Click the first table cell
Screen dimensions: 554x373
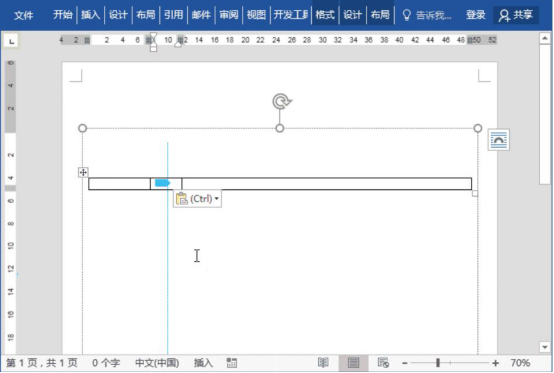pyautogui.click(x=119, y=184)
